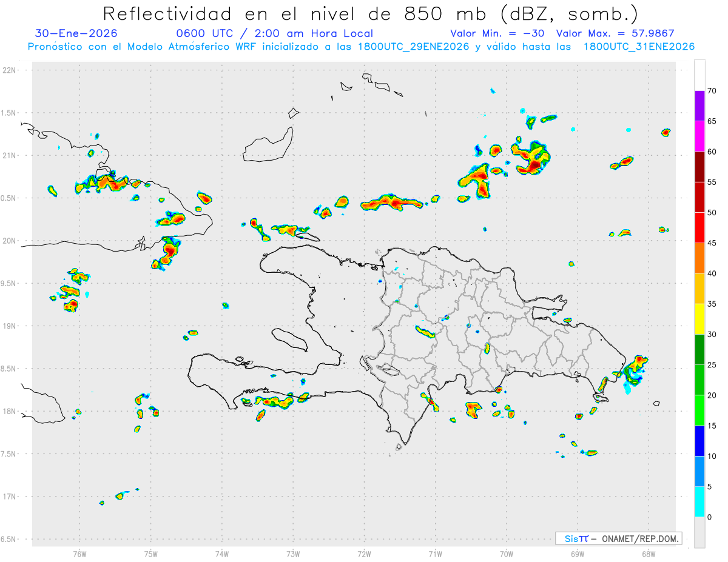Select the dark green 25–30 dBZ swatch
The height and width of the screenshot is (562, 728).
point(699,350)
